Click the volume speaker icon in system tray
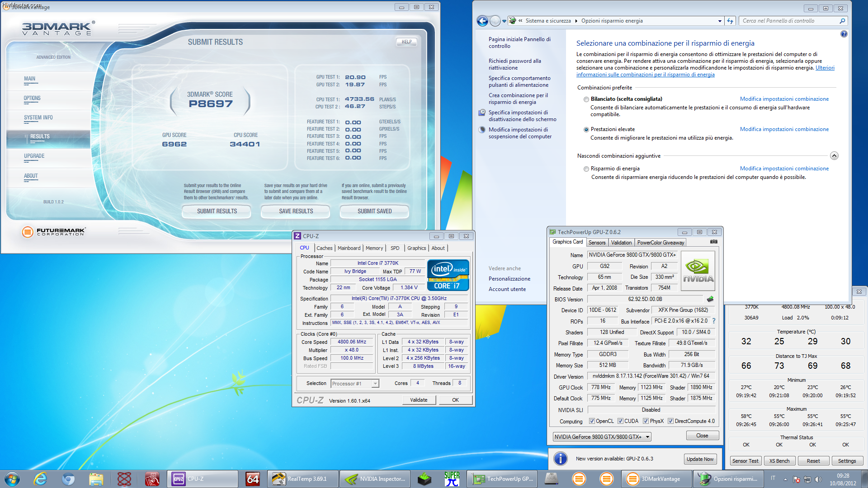This screenshot has height=488, width=868. pyautogui.click(x=818, y=479)
